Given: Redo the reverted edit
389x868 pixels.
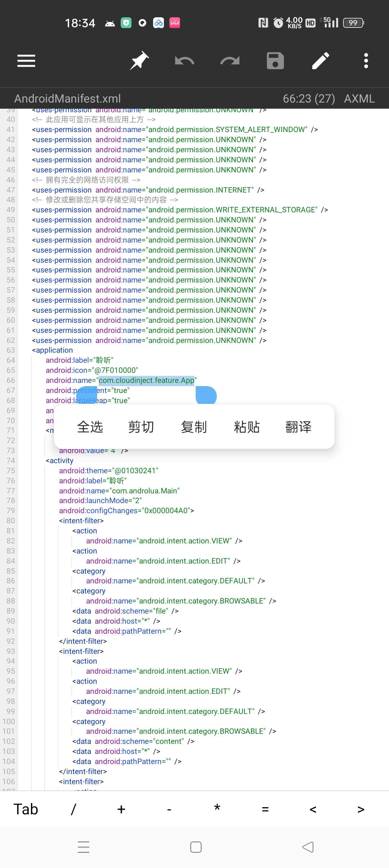Looking at the screenshot, I should (x=230, y=61).
